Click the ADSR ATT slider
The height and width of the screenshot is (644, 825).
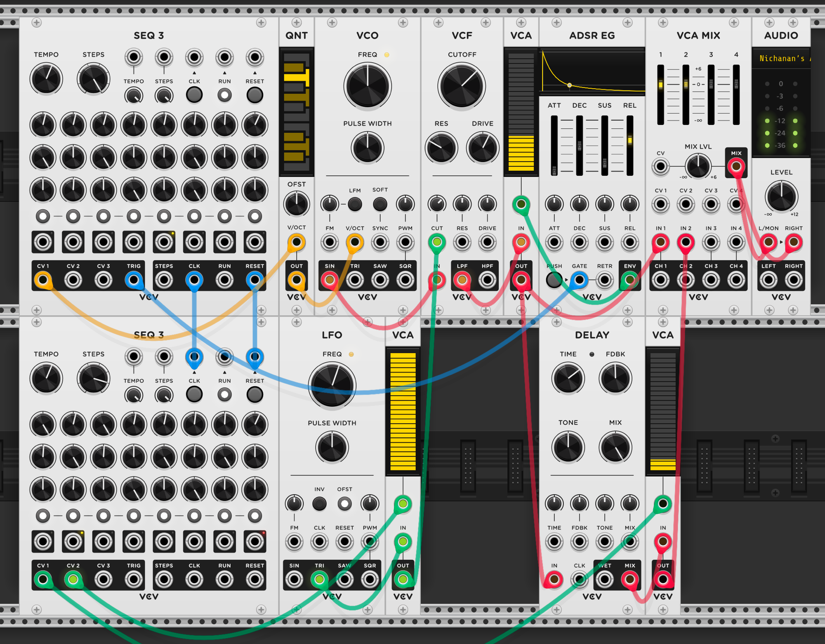click(554, 146)
